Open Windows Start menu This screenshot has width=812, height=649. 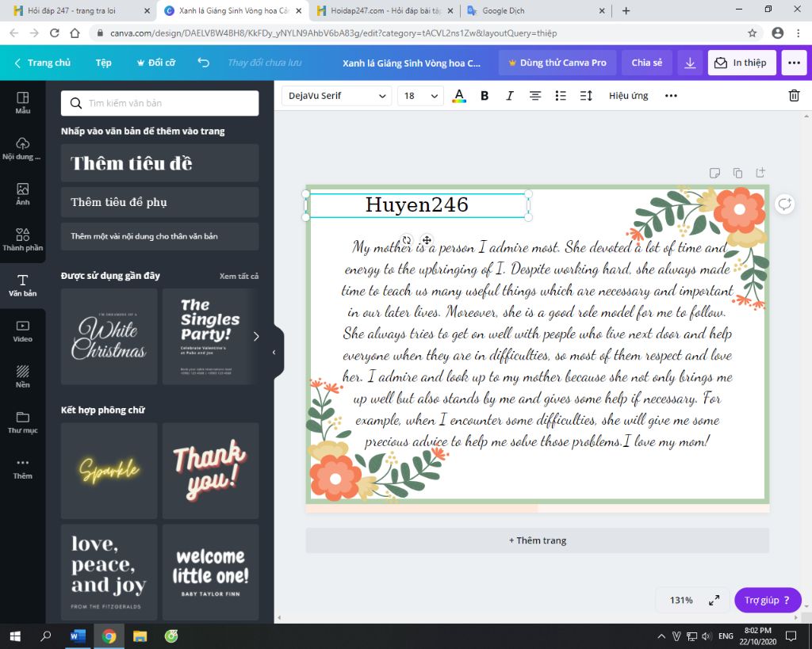point(15,636)
